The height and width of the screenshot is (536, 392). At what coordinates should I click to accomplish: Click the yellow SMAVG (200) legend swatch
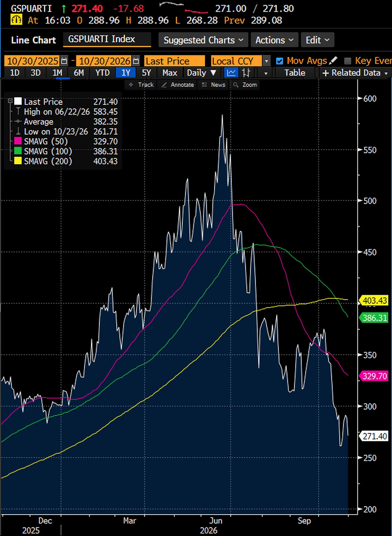[x=18, y=161]
